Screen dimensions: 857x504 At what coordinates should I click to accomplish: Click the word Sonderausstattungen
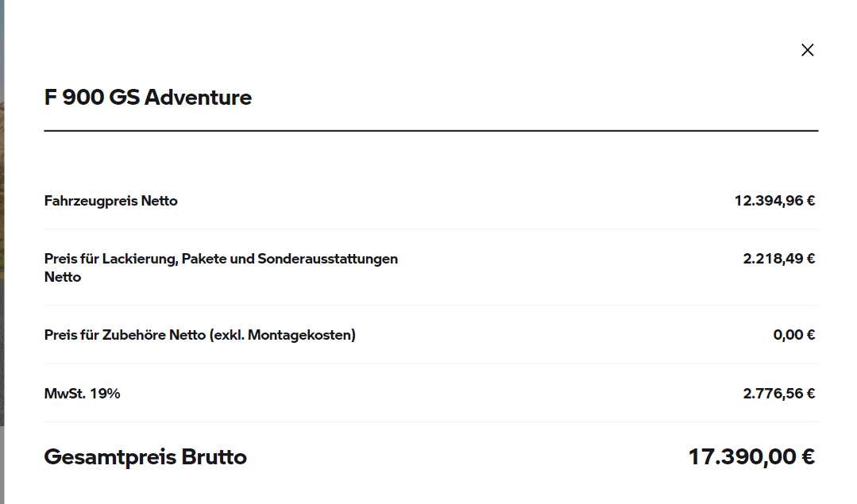pos(328,259)
